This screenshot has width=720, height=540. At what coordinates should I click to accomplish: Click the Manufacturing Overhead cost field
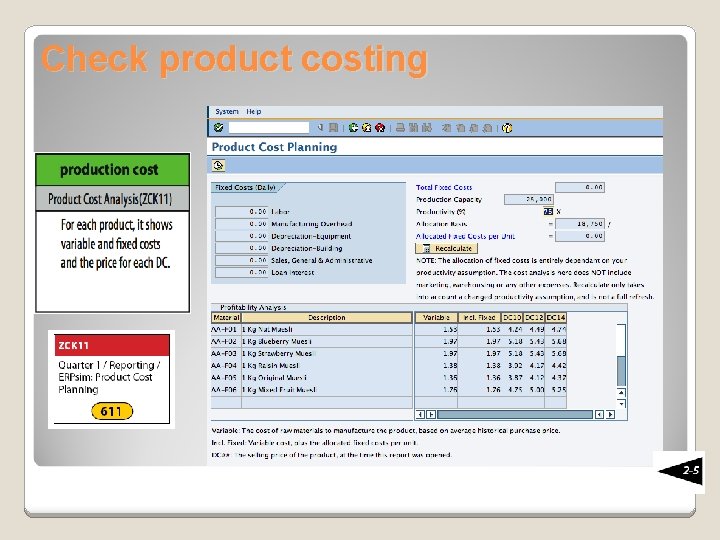click(x=242, y=224)
